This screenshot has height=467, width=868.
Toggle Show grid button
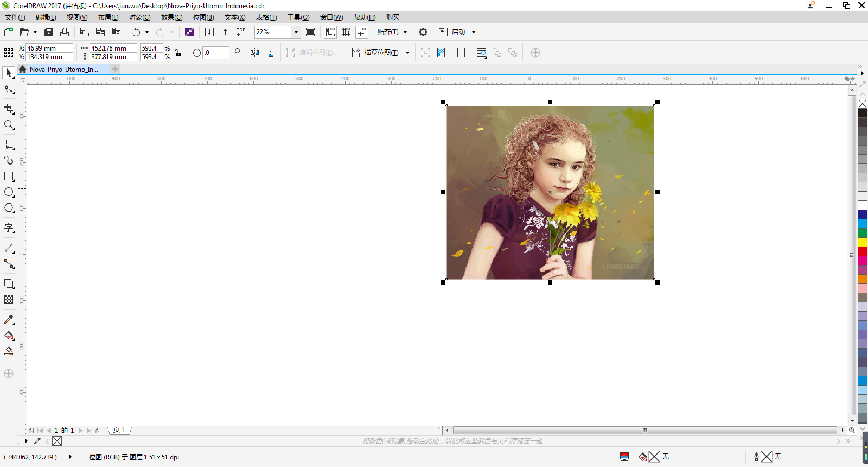pyautogui.click(x=346, y=32)
